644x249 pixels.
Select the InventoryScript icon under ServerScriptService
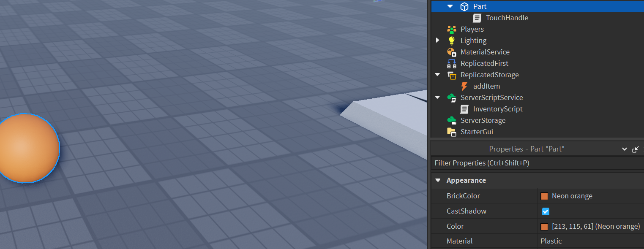pos(464,108)
